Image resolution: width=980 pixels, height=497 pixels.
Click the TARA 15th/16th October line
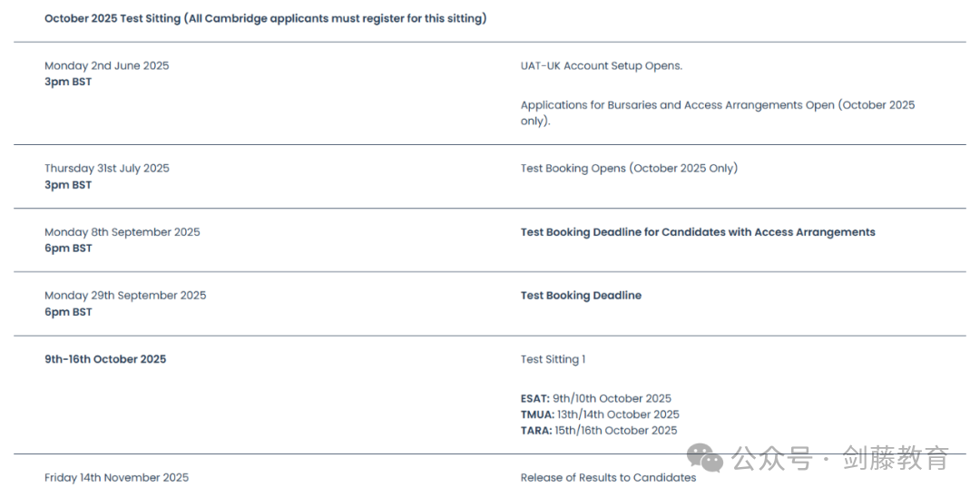pos(599,430)
